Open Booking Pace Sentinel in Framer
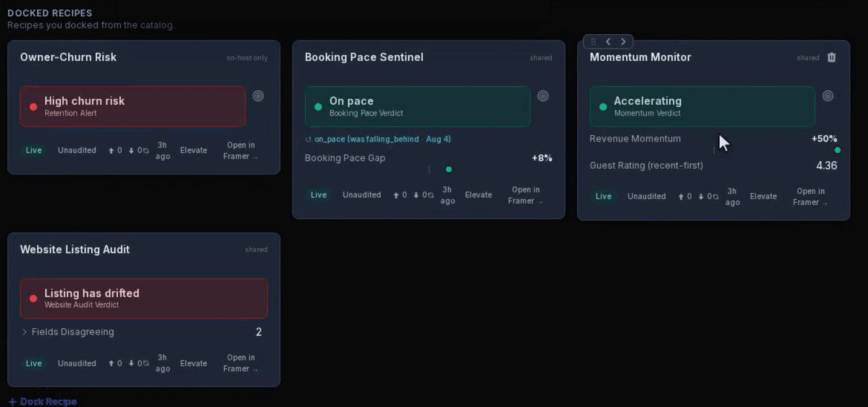The image size is (868, 407). point(525,195)
